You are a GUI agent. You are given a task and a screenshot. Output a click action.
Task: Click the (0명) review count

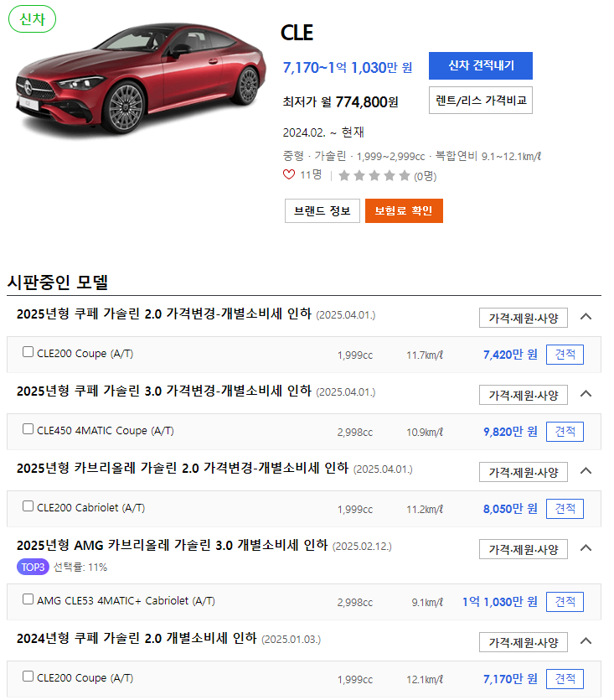(426, 176)
